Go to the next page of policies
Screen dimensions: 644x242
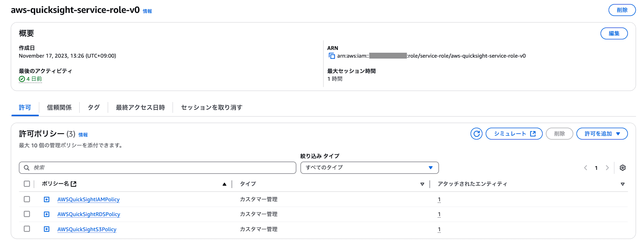[x=607, y=168]
